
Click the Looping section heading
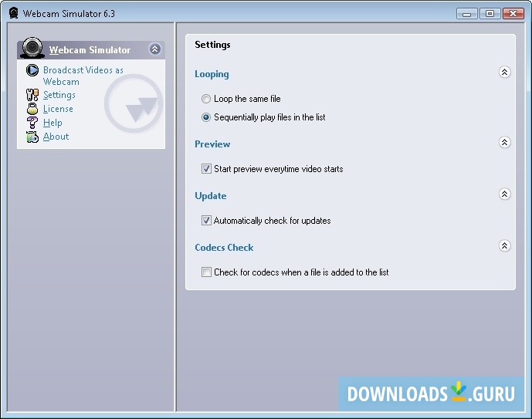pos(212,74)
